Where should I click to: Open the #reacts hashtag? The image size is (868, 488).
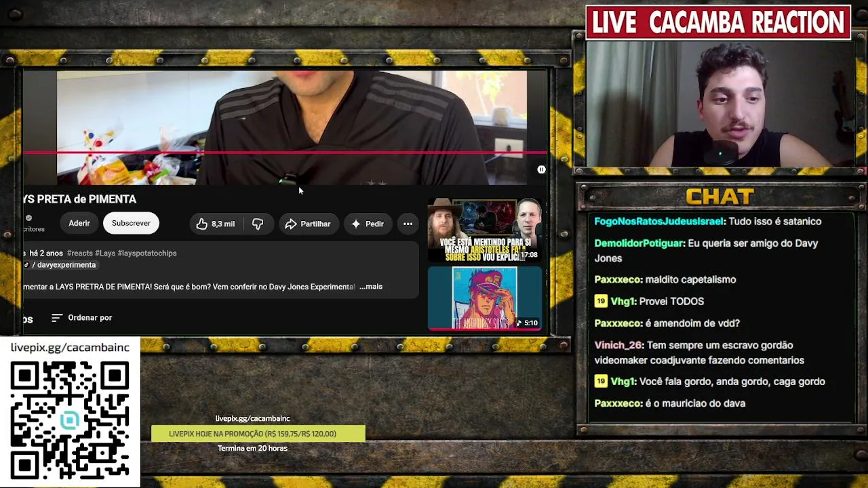point(79,253)
